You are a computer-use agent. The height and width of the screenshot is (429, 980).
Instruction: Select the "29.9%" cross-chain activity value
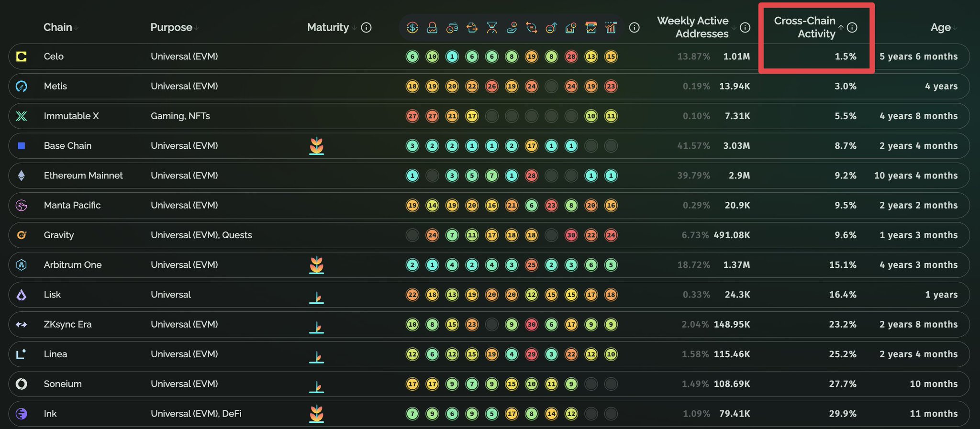[843, 414]
